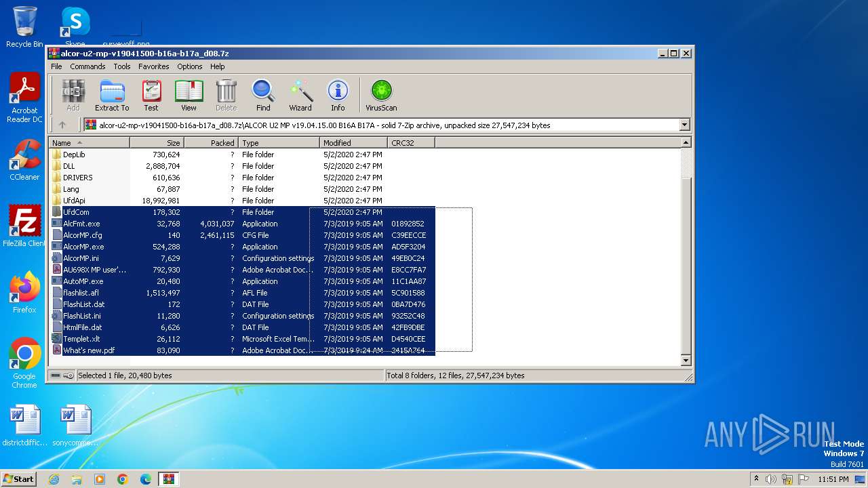Open the Windows Start menu
This screenshot has width=868, height=488.
coord(19,479)
